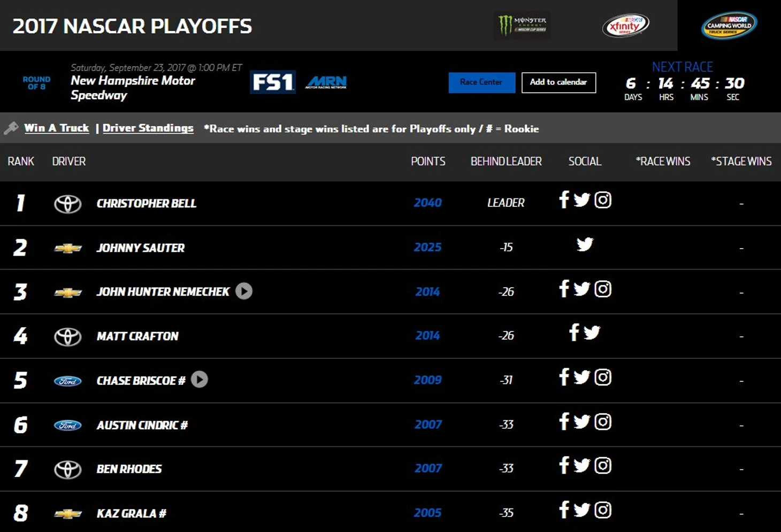This screenshot has width=781, height=532.
Task: Open the Monster Energy Cup Series logo
Action: (522, 25)
